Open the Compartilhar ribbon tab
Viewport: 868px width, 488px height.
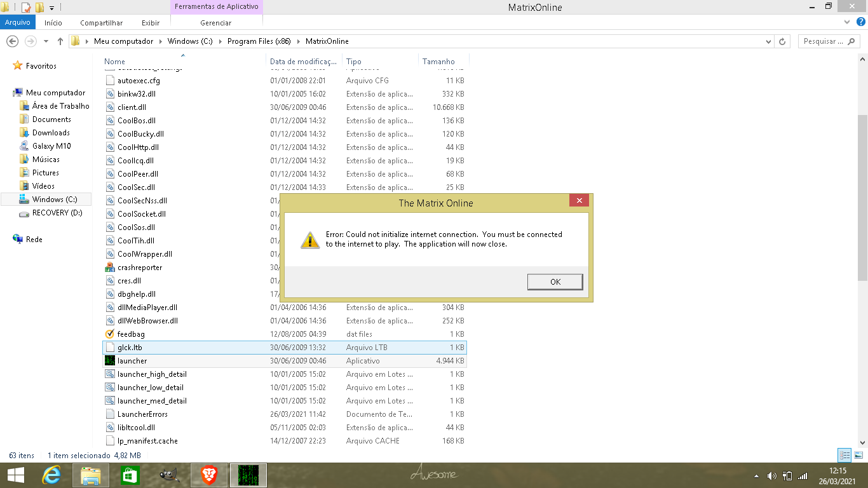[x=101, y=23]
